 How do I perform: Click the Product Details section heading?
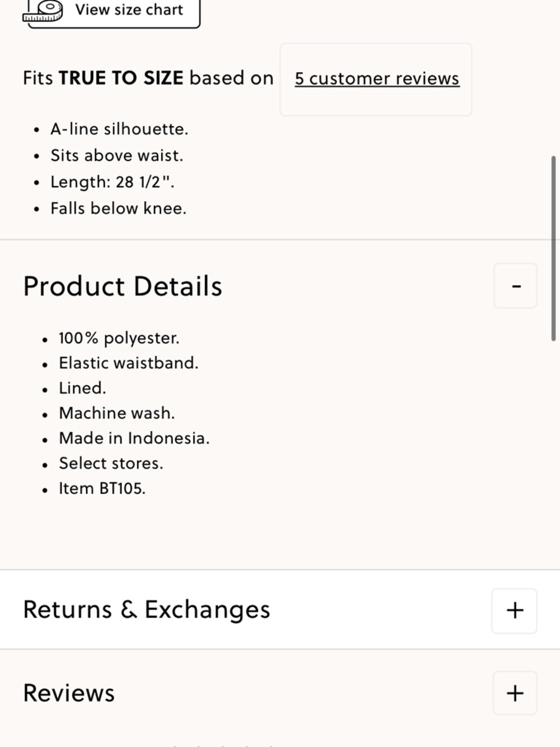pos(123,286)
